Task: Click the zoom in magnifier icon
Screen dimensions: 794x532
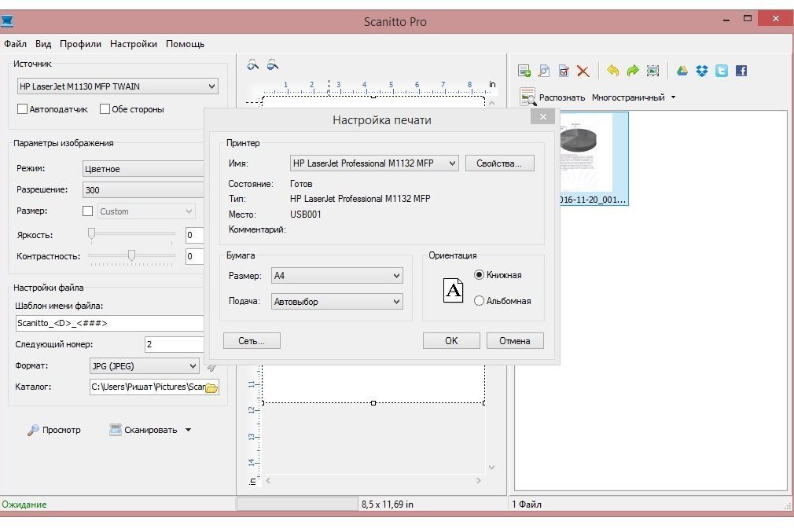Action: (x=252, y=64)
